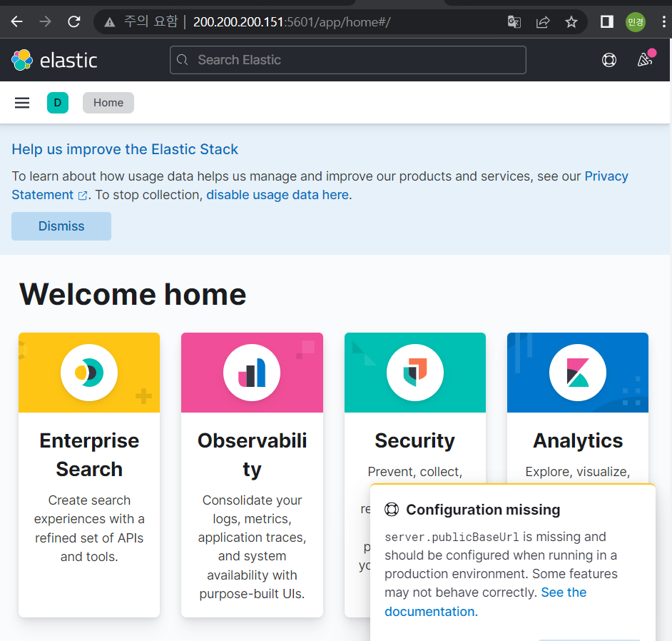Select the Home breadcrumb
The width and height of the screenshot is (672, 641).
pyautogui.click(x=108, y=103)
